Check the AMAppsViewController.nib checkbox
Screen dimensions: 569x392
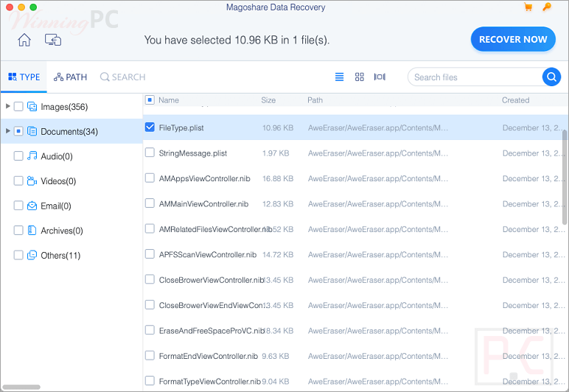(x=150, y=178)
